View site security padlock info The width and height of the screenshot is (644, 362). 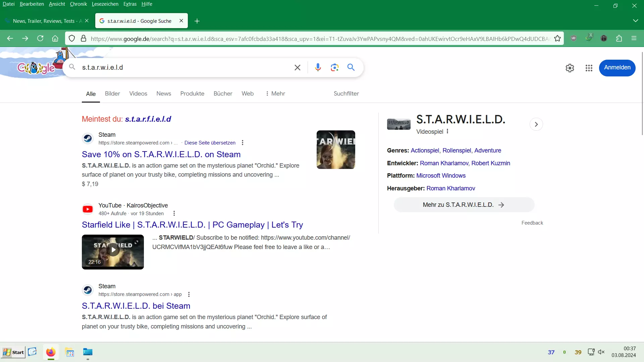coord(84,39)
